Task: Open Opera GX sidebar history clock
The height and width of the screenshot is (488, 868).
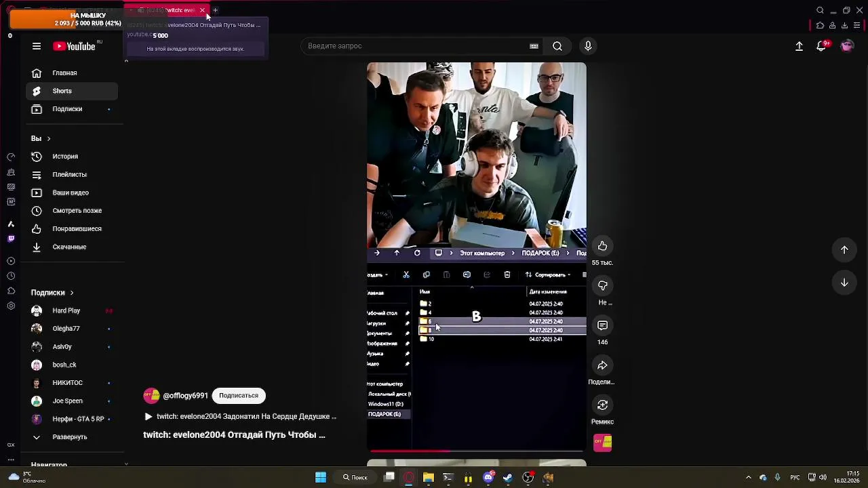Action: click(11, 276)
